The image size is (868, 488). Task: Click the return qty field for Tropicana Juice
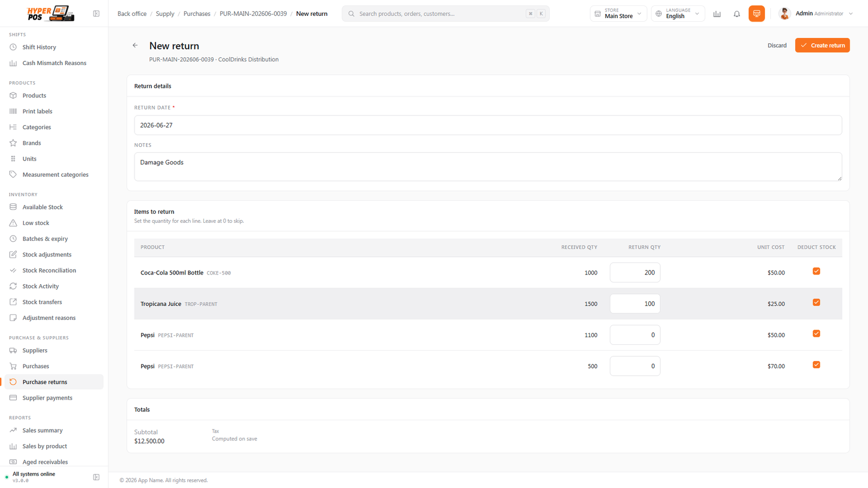pyautogui.click(x=635, y=304)
